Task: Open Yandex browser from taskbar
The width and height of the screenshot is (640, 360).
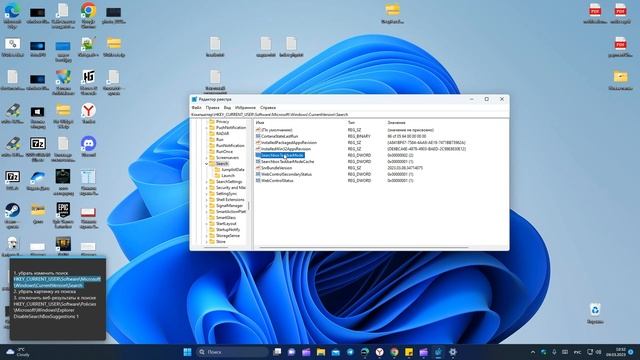Action: (x=380, y=352)
